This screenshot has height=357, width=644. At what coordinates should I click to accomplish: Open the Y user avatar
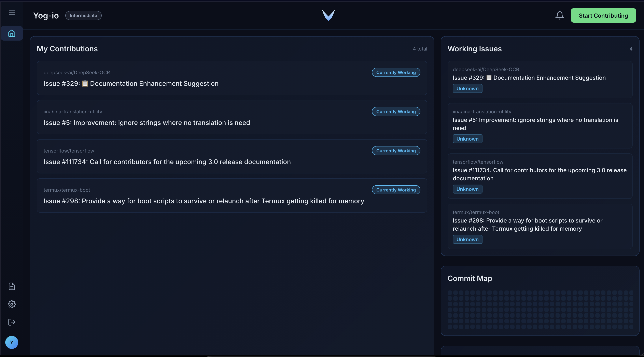pos(12,342)
